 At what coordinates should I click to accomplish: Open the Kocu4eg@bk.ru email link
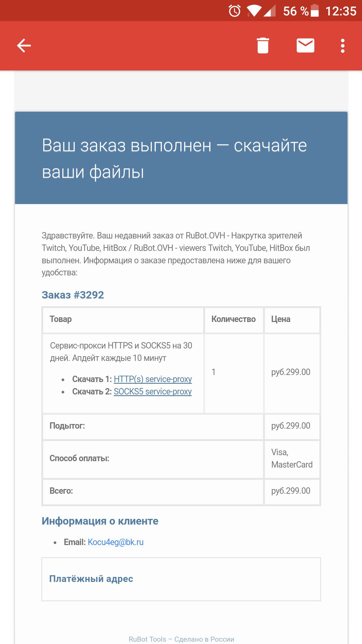coord(116,542)
